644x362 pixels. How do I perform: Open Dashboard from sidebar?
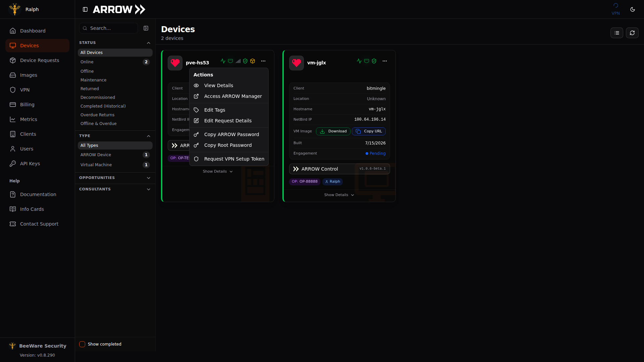click(x=37, y=31)
